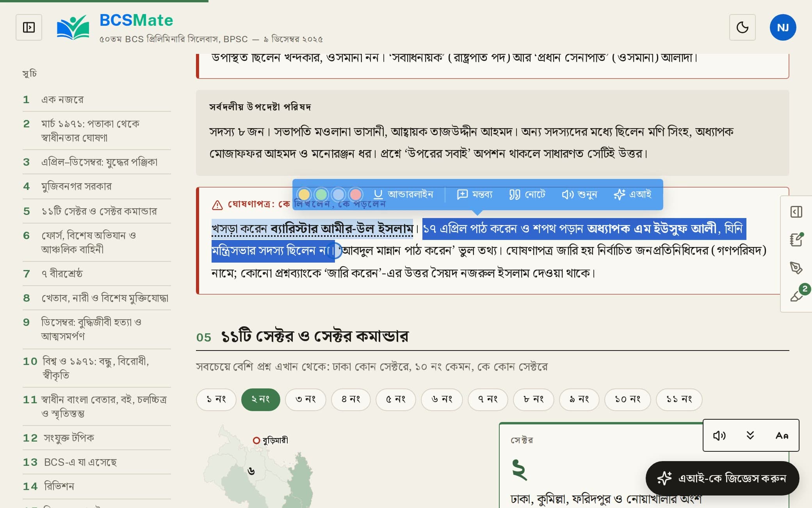This screenshot has width=812, height=508.
Task: Open the NJ profile avatar
Action: [x=783, y=27]
